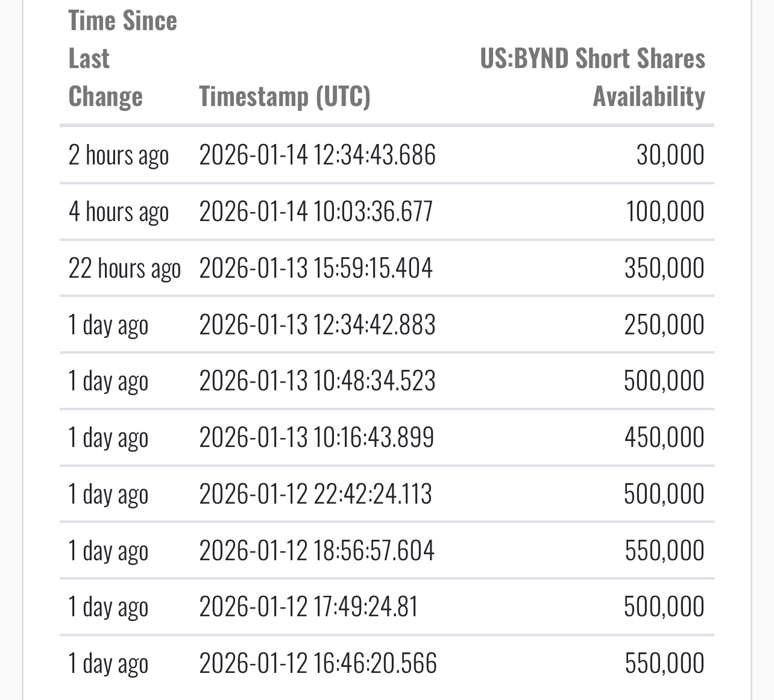This screenshot has width=774, height=700.
Task: Click timestamp 2026-01-12 18:56:57.604
Action: click(316, 551)
